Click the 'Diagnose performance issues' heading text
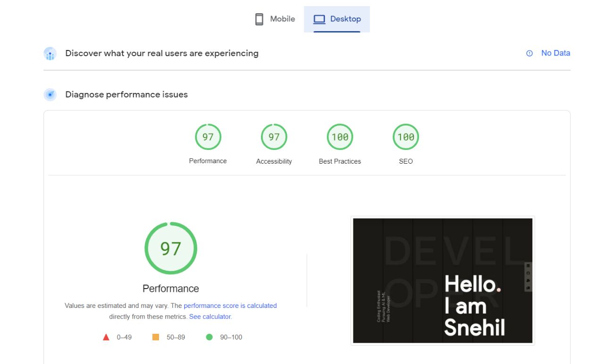Screen dimensions: 604x364 pos(126,94)
